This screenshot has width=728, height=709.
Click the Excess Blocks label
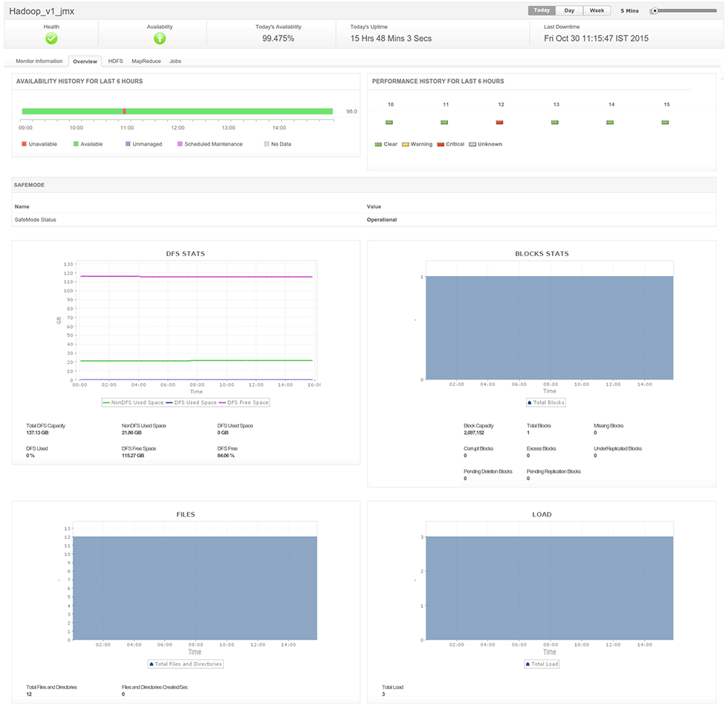[x=541, y=448]
